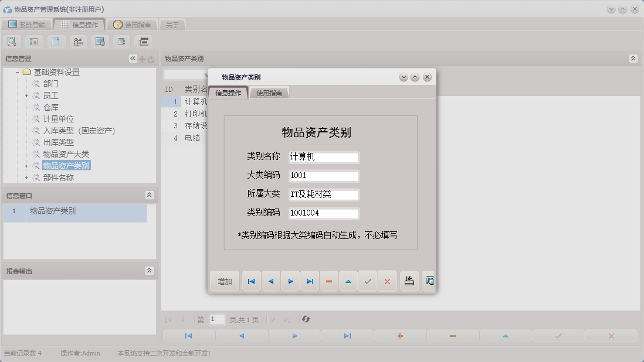Click the magnifier query icon on the toolbar
Image resolution: width=644 pixels, height=362 pixels.
click(x=12, y=41)
